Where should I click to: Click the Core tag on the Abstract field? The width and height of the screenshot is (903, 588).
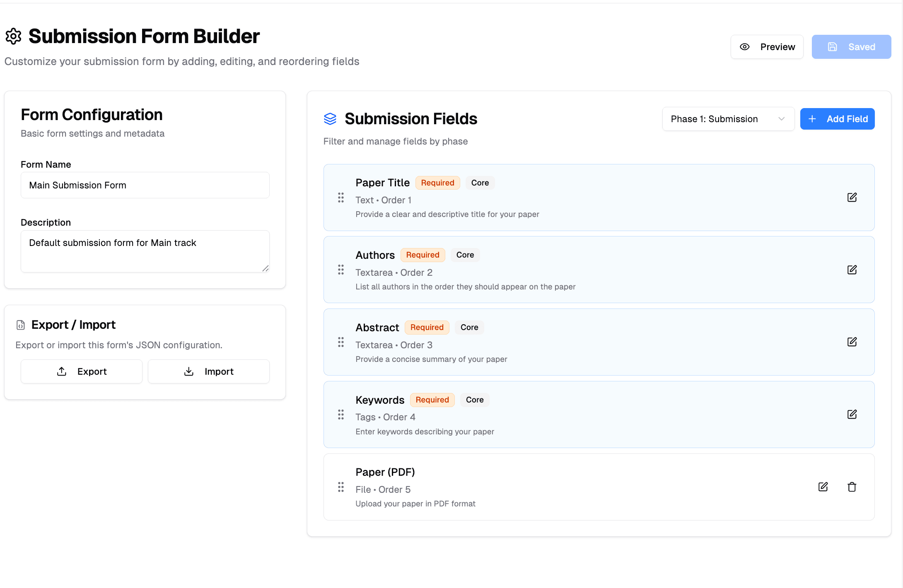(469, 327)
